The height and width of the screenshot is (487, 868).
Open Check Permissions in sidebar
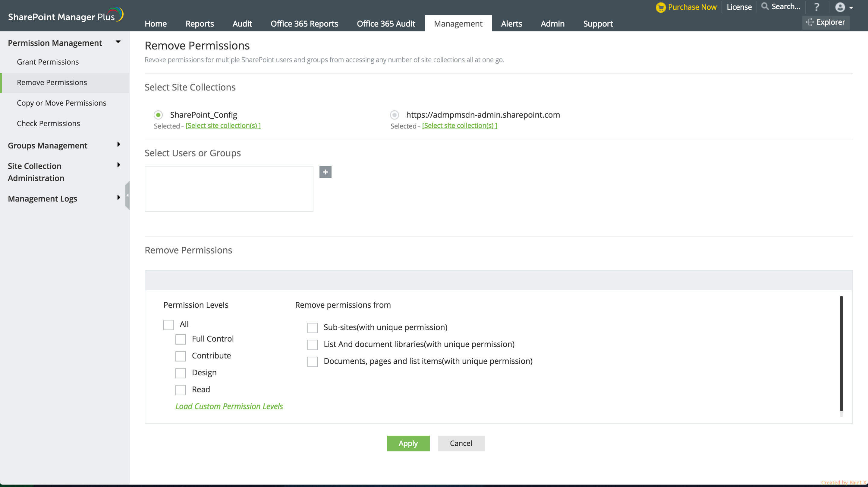[49, 123]
